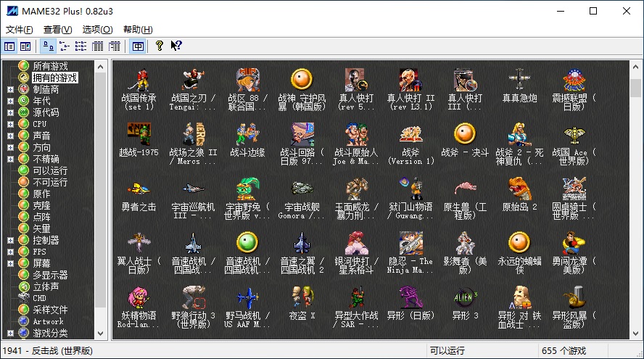The image size is (644, 359).
Task: Select the 真真急炮 game icon
Action: click(x=519, y=79)
